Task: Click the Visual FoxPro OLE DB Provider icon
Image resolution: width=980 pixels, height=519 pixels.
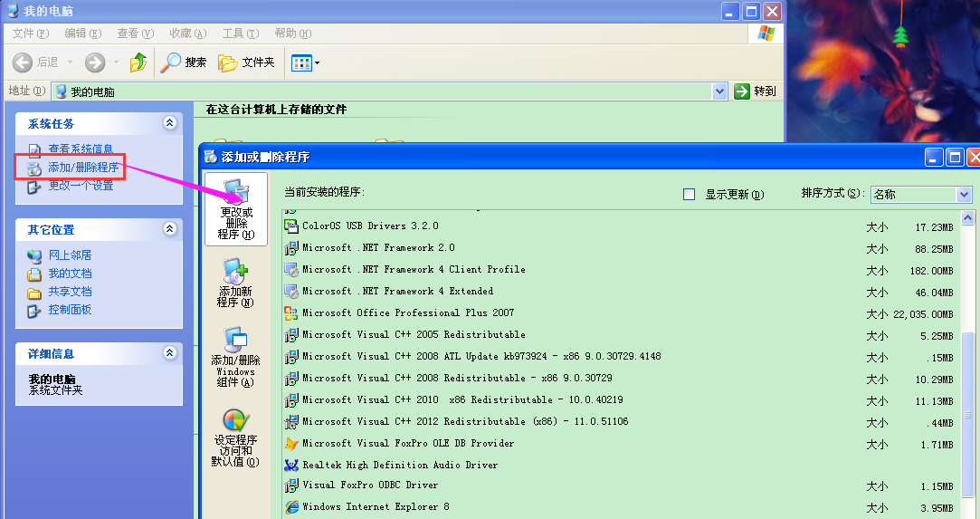Action: click(x=291, y=443)
